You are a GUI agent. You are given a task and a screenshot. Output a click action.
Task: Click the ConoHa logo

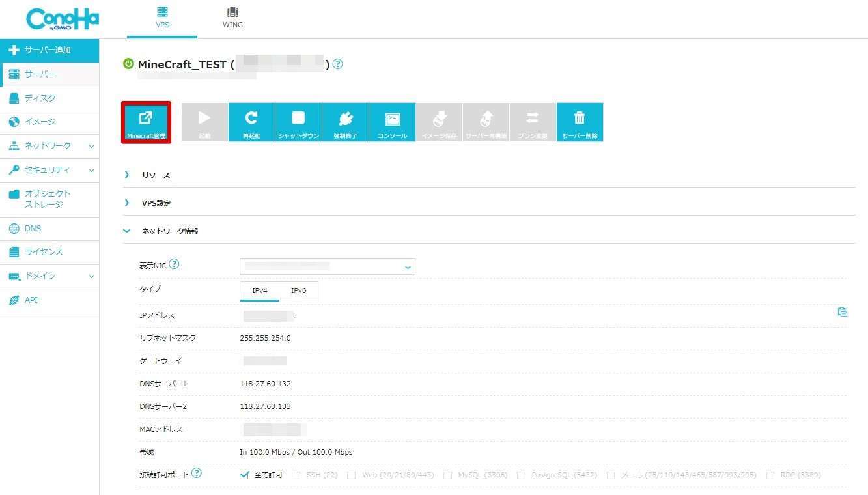tap(63, 19)
